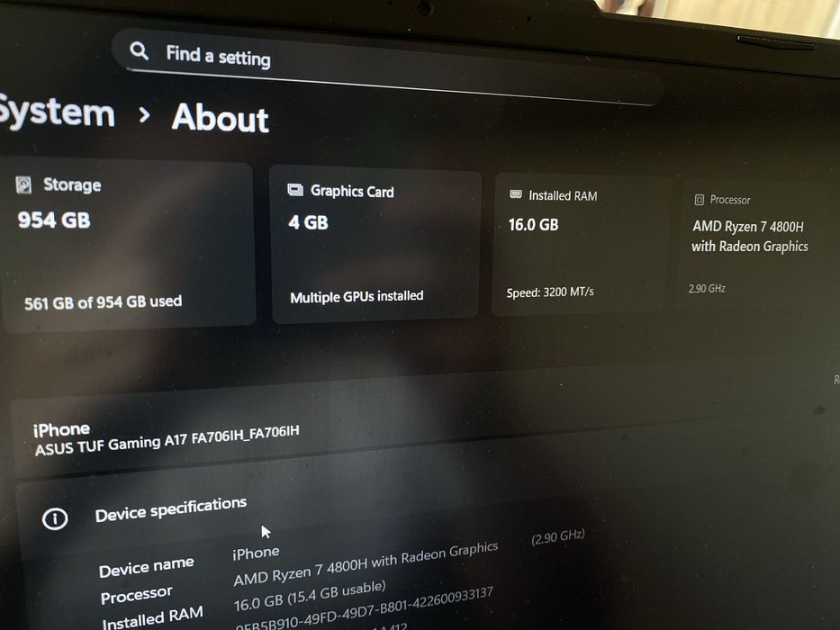Click the breadcrumb chevron after System

pyautogui.click(x=143, y=114)
